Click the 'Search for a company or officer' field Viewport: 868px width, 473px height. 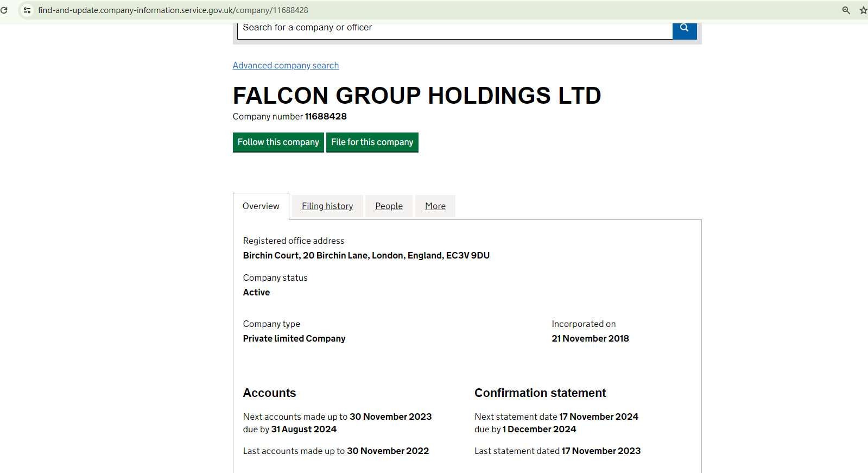454,28
